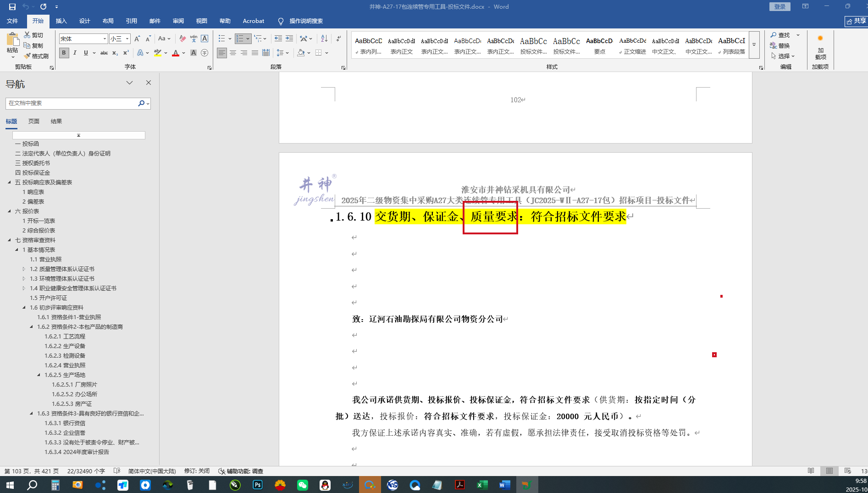This screenshot has height=493, width=868.
Task: Show or hide paragraph marks
Action: click(338, 39)
